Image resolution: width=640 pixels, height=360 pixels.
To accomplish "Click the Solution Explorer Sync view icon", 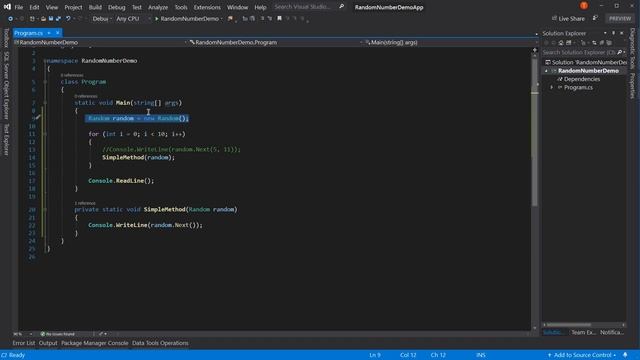I will [x=594, y=42].
